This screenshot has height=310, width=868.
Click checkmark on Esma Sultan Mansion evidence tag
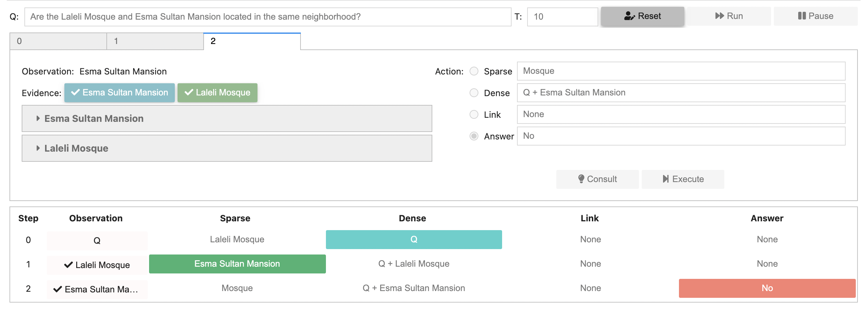click(x=76, y=93)
